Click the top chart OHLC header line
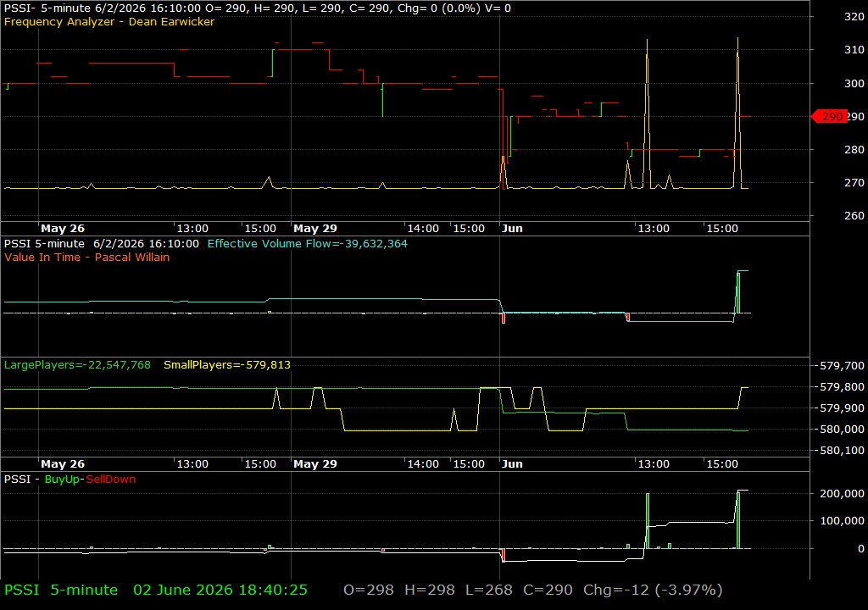Viewport: 868px width, 610px height. pyautogui.click(x=258, y=8)
